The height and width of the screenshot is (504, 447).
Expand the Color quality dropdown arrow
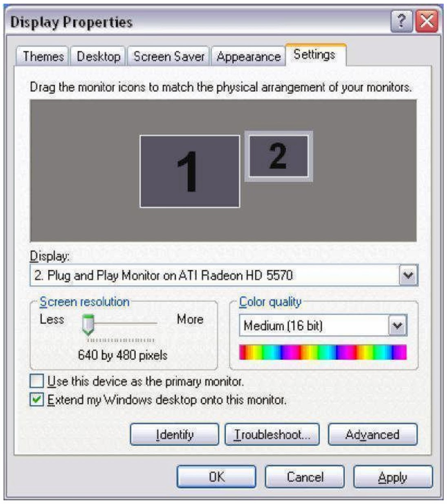pyautogui.click(x=397, y=326)
